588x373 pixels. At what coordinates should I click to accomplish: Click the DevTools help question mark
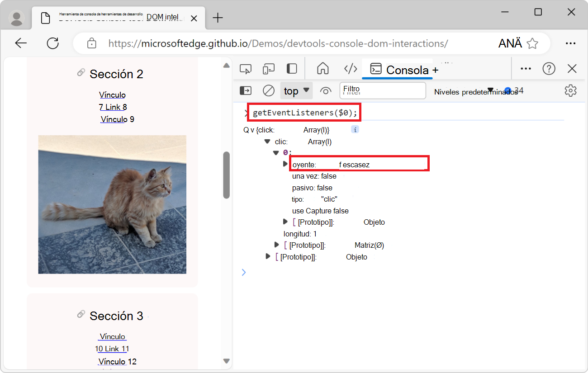(549, 68)
